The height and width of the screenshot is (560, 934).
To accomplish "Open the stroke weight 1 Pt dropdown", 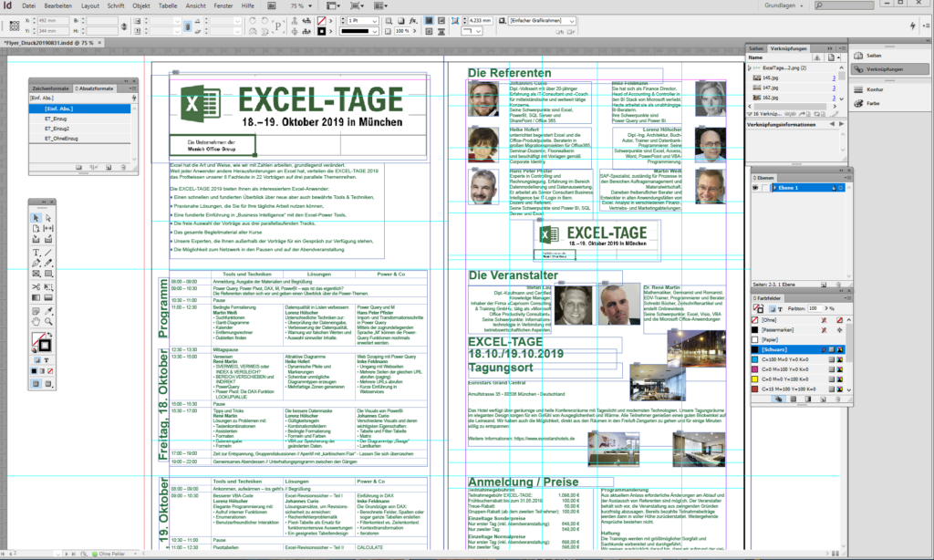I will point(372,18).
